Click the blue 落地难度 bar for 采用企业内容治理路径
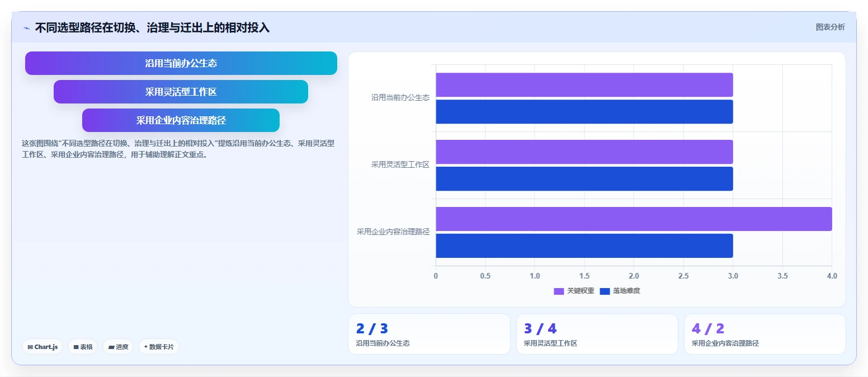This screenshot has height=377, width=868. point(584,246)
